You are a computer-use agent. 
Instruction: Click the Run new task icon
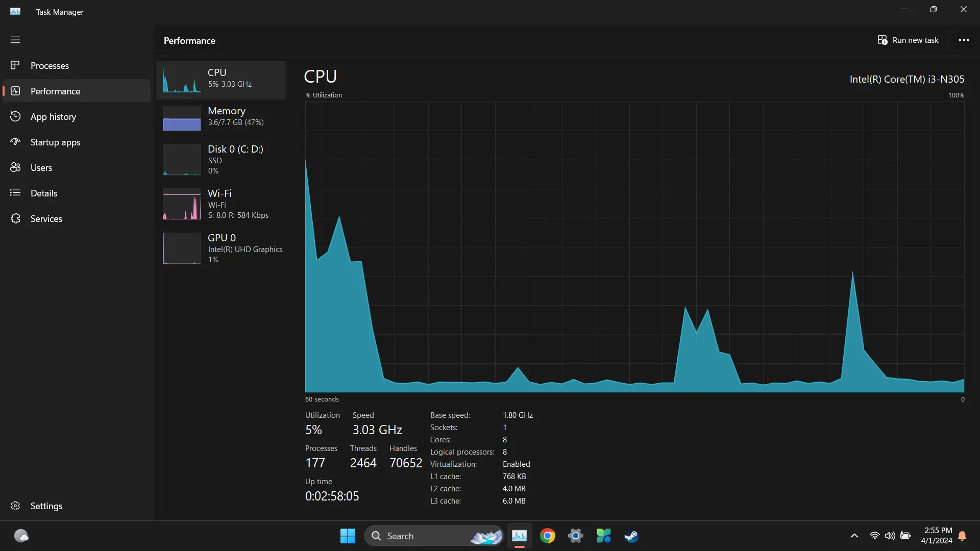pos(883,40)
